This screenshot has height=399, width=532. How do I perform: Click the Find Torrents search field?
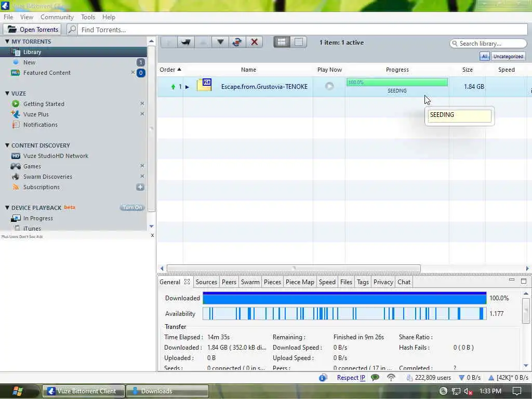coord(303,30)
